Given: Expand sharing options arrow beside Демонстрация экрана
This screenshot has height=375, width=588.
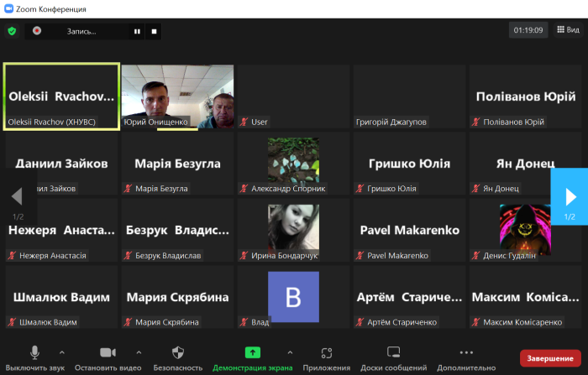Looking at the screenshot, I should pyautogui.click(x=290, y=352).
